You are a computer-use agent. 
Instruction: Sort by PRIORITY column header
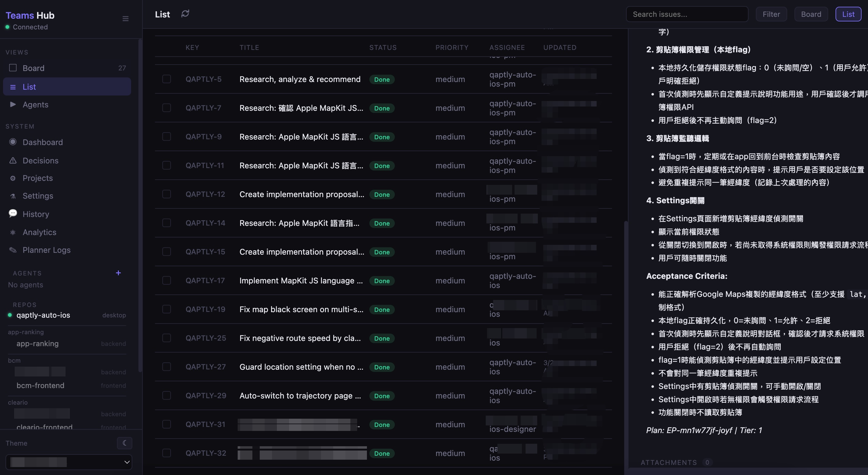452,47
